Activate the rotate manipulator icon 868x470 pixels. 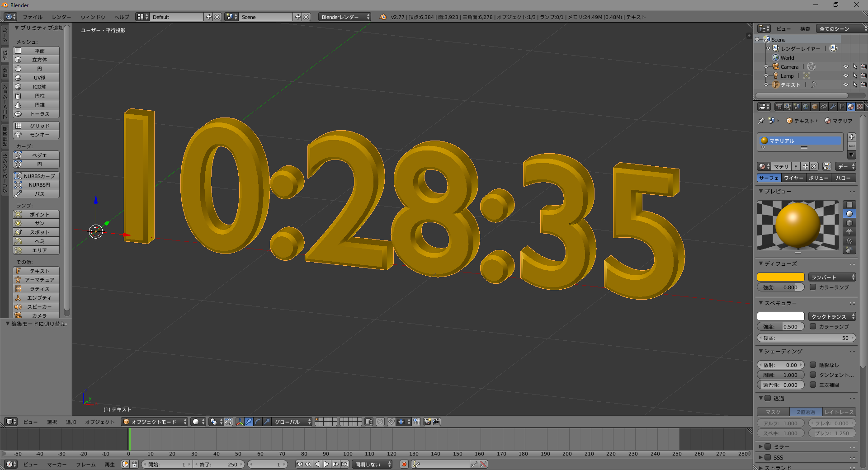click(x=258, y=422)
